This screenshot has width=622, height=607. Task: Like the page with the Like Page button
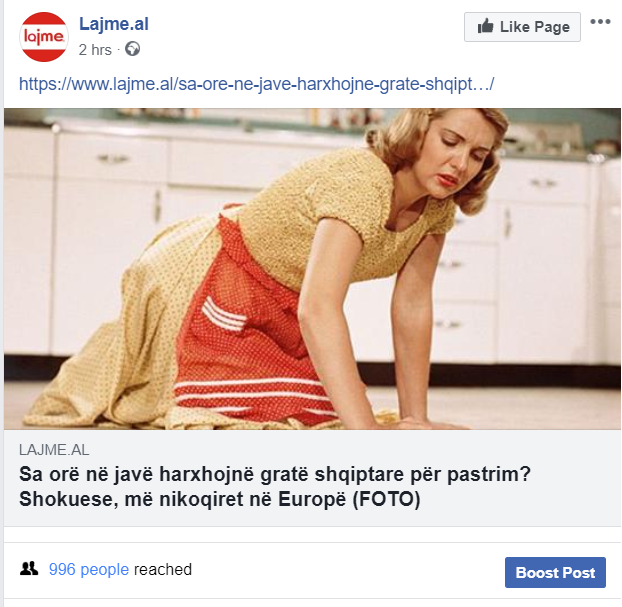pyautogui.click(x=522, y=27)
